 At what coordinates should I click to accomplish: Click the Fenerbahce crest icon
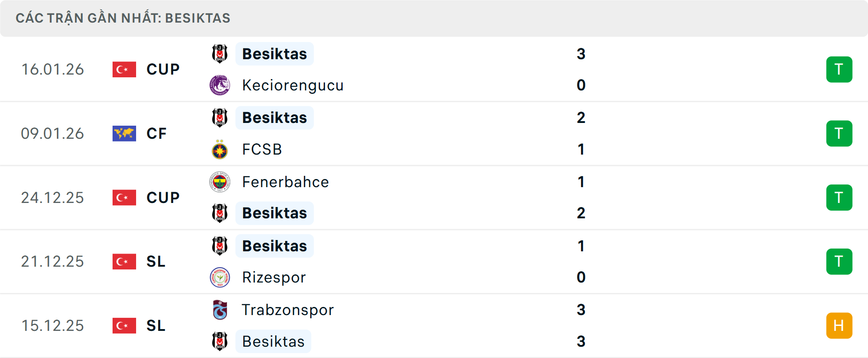(x=219, y=182)
